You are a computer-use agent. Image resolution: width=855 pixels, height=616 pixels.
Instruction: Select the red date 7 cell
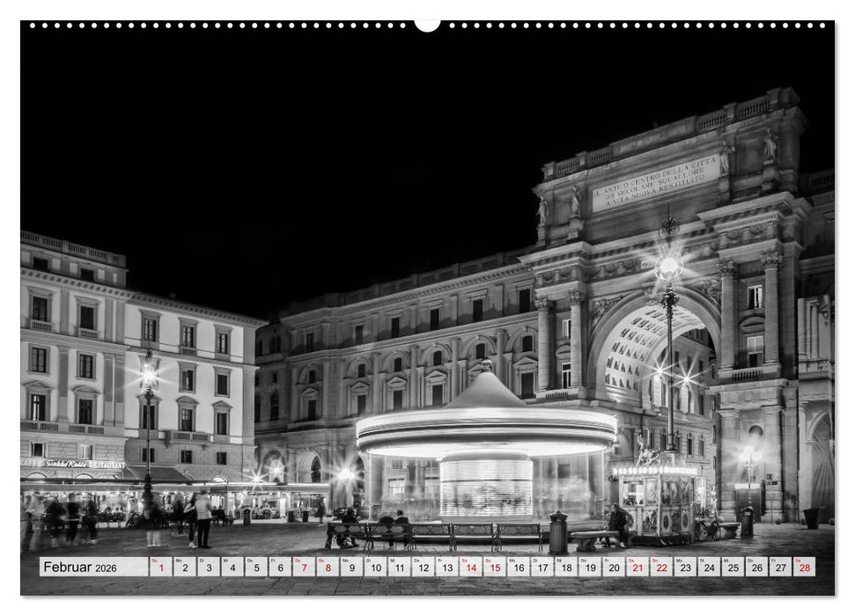coord(306,568)
